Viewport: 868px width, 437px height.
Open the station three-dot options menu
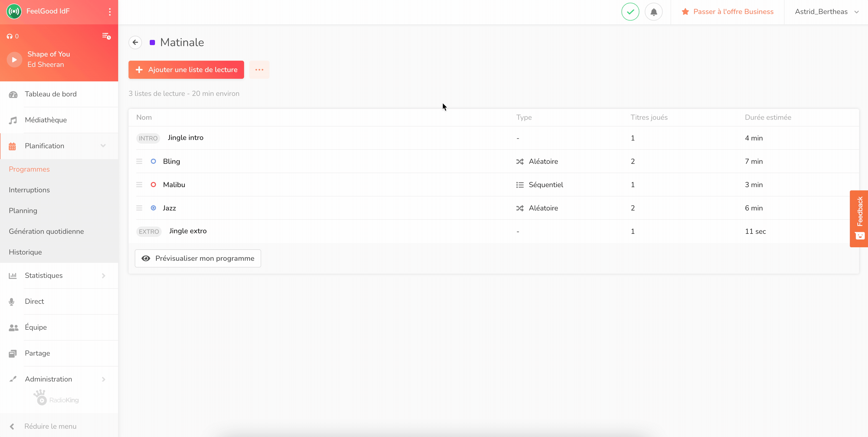110,12
